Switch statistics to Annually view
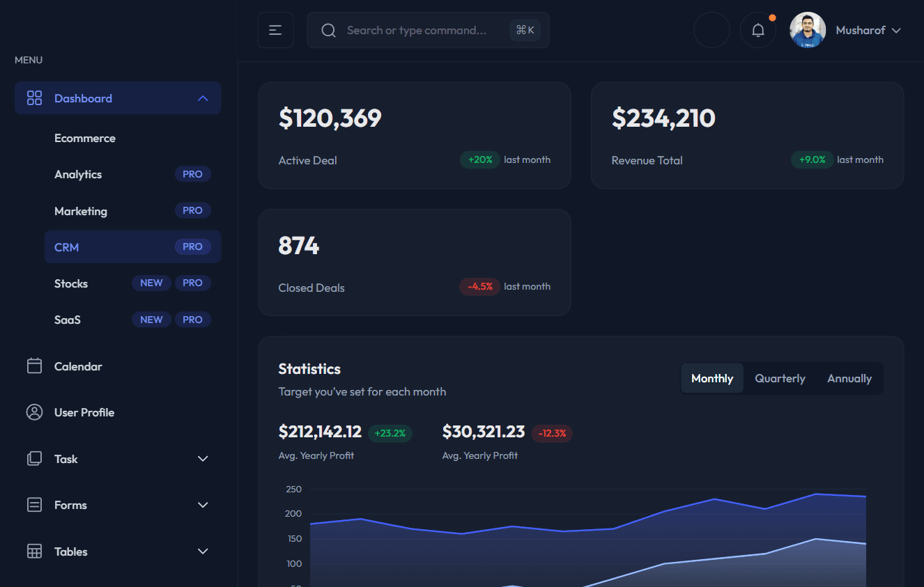 point(849,378)
